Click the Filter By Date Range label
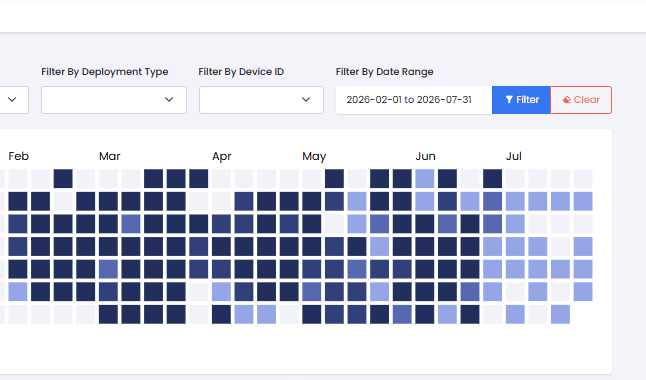Viewport: 646px width, 380px height. [x=384, y=72]
